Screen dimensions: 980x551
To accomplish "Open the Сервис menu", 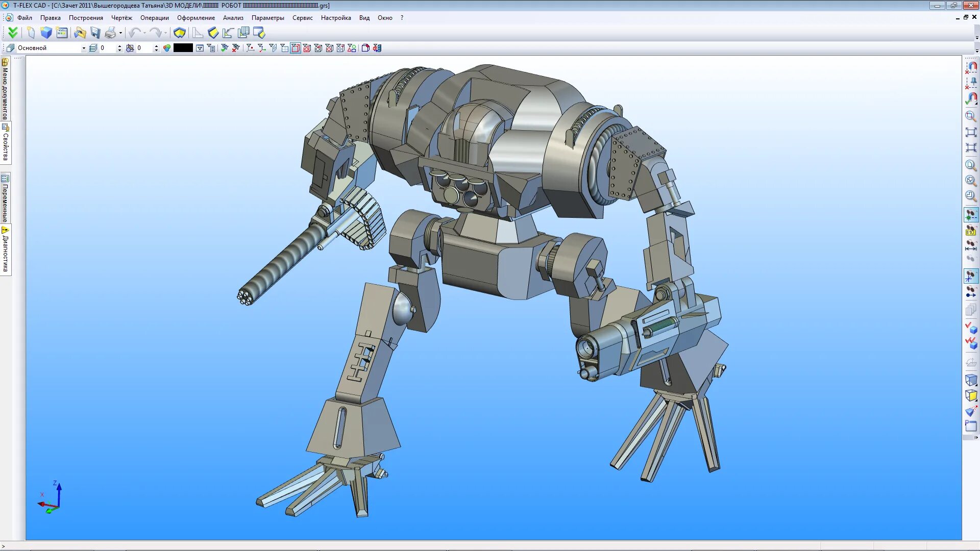I will [x=302, y=18].
